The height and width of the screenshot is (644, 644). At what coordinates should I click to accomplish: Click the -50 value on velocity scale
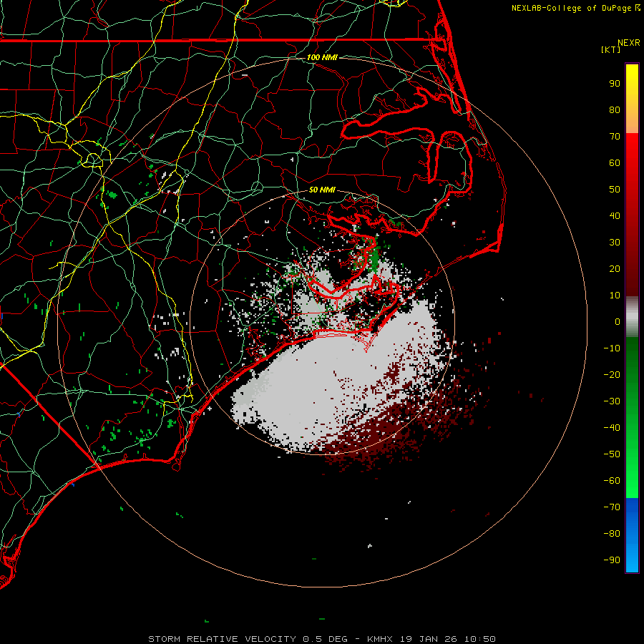(612, 454)
